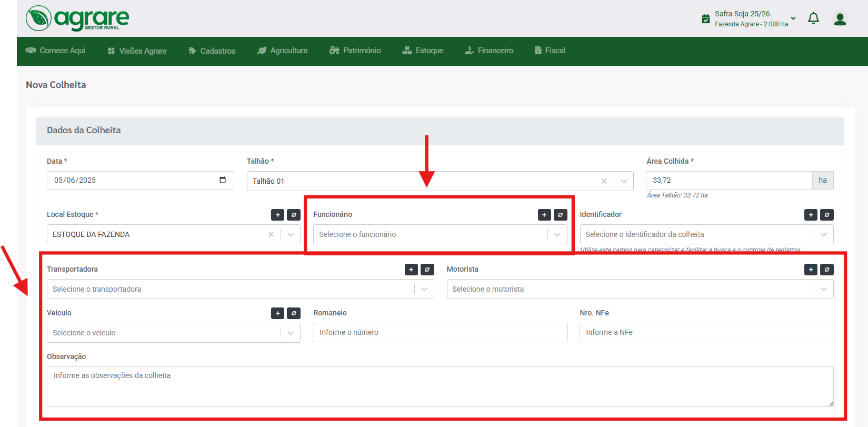Click the plus icon beside Funcionário

pos(544,215)
